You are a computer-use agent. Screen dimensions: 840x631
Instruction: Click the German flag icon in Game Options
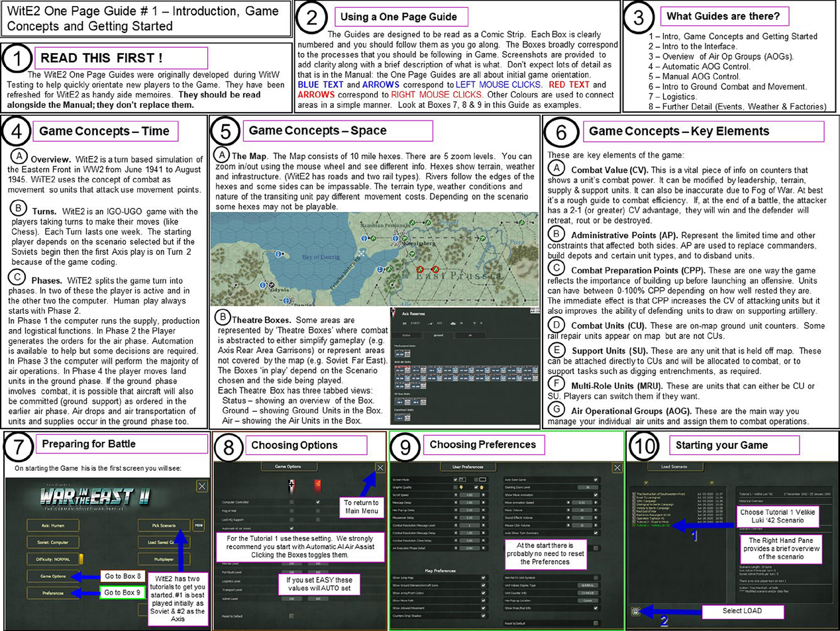coord(291,485)
